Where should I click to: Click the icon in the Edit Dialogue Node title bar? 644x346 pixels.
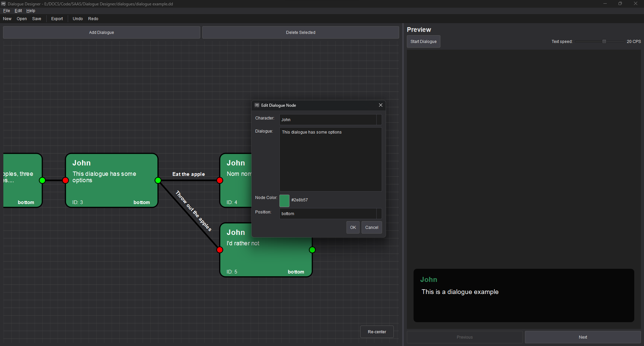[257, 105]
